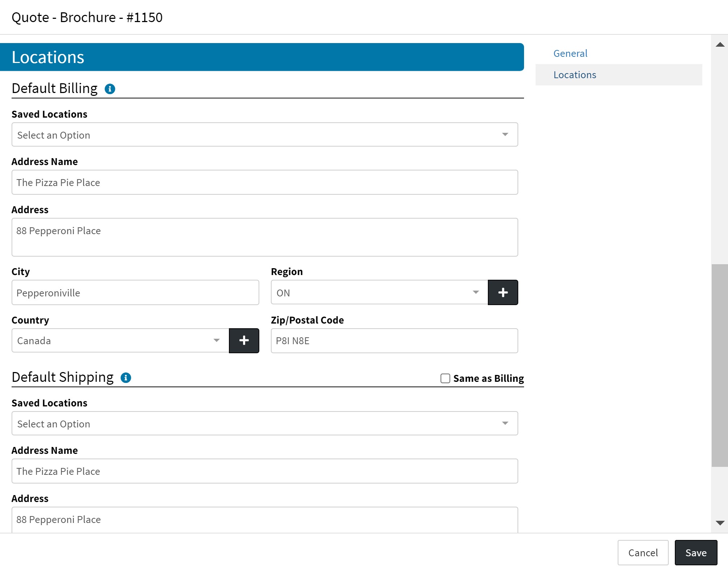Click the Default Shipping info icon
The width and height of the screenshot is (728, 570).
[x=125, y=377]
